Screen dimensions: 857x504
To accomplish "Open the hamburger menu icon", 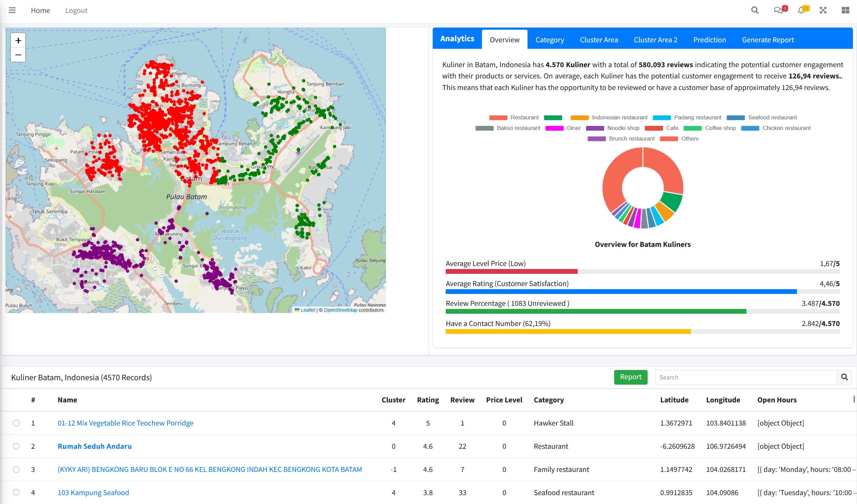I will [12, 10].
